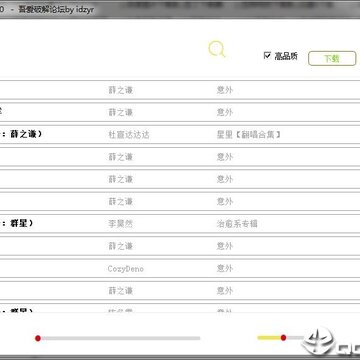This screenshot has height=360, width=360.
Task: Click the green 下载 download button
Action: [x=332, y=59]
